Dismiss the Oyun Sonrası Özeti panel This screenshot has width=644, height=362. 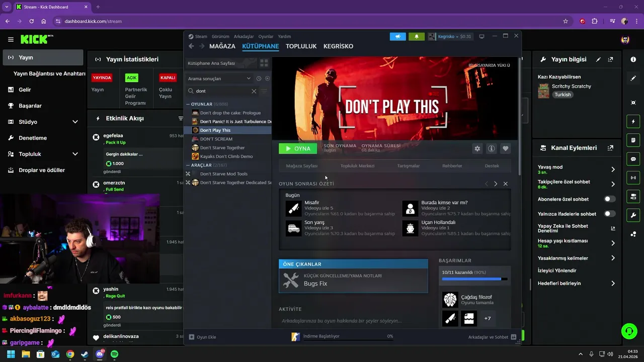point(506,184)
